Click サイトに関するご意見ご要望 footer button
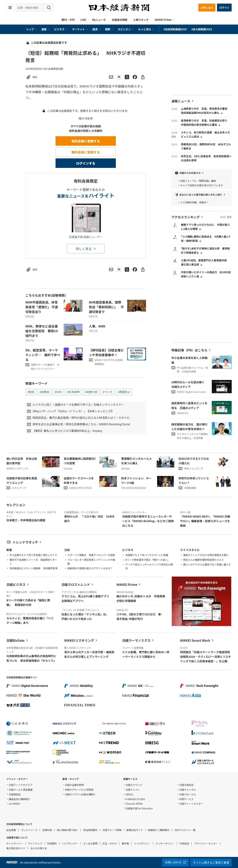The width and height of the screenshot is (238, 868). tap(211, 862)
